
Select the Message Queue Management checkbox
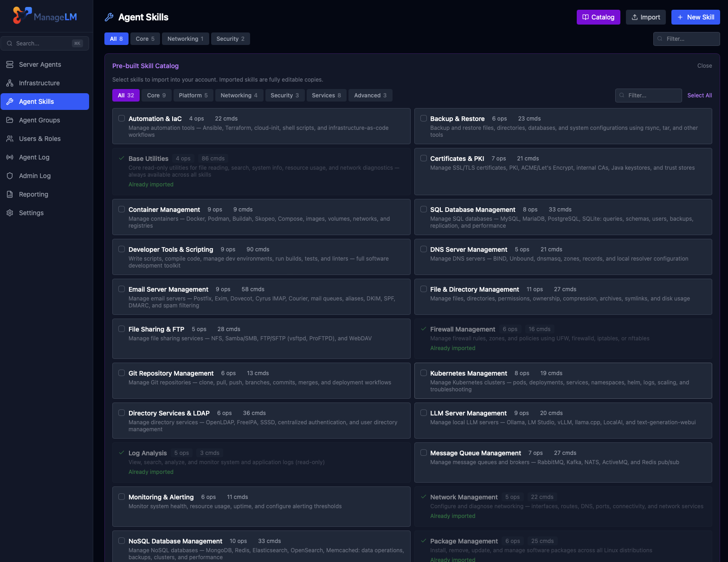(424, 453)
